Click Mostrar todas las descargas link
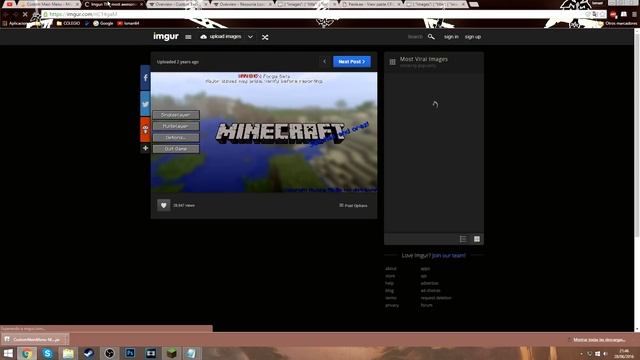The height and width of the screenshot is (360, 640). pyautogui.click(x=599, y=340)
